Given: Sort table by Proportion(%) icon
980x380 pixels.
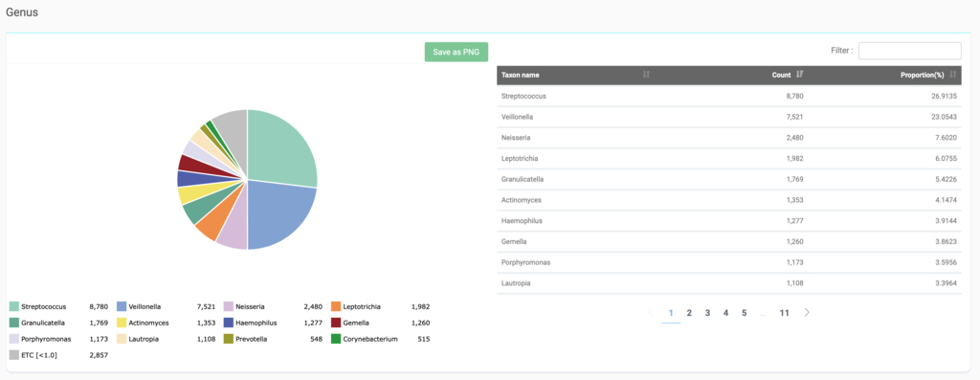Looking at the screenshot, I should point(953,75).
